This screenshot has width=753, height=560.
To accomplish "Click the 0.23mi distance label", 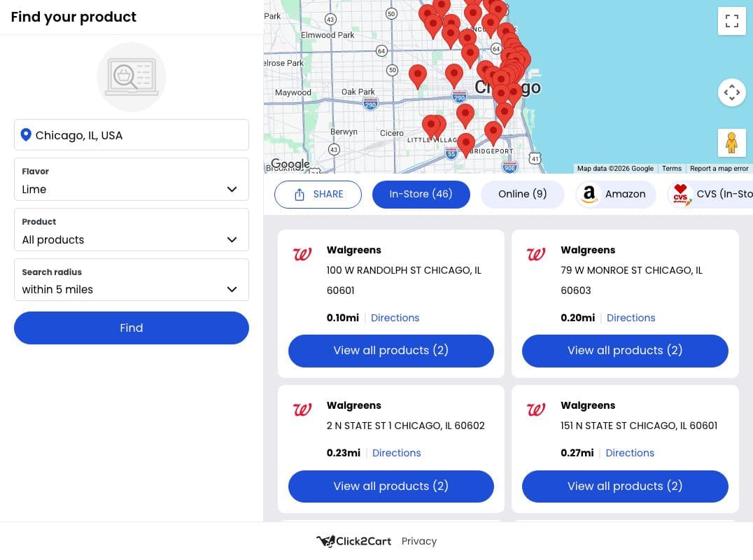I will [344, 453].
